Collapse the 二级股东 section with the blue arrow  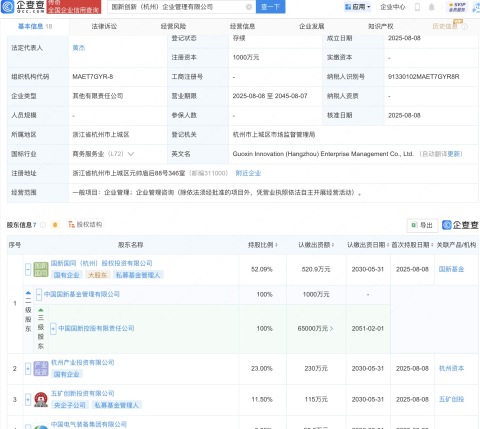click(x=28, y=292)
